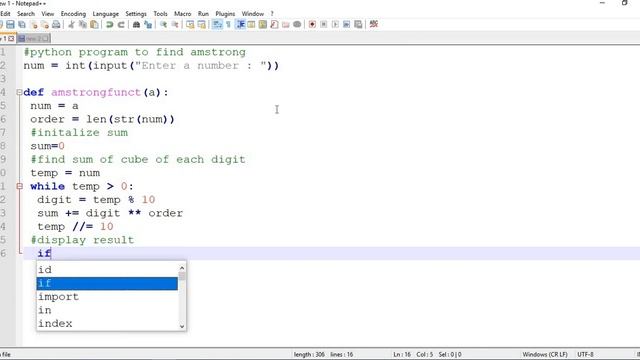
Task: Paste using the clipboard toolbar icon
Action: tap(94, 24)
